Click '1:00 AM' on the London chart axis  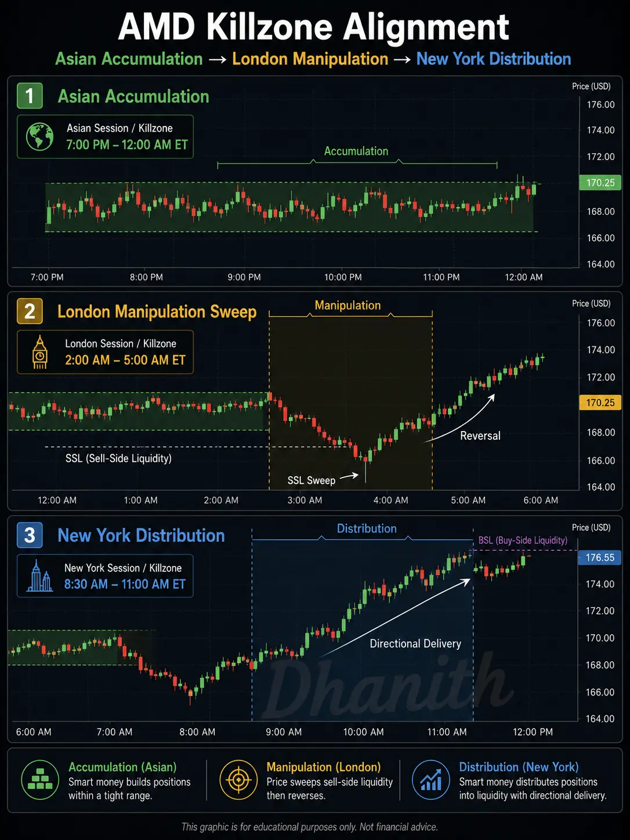tap(140, 500)
